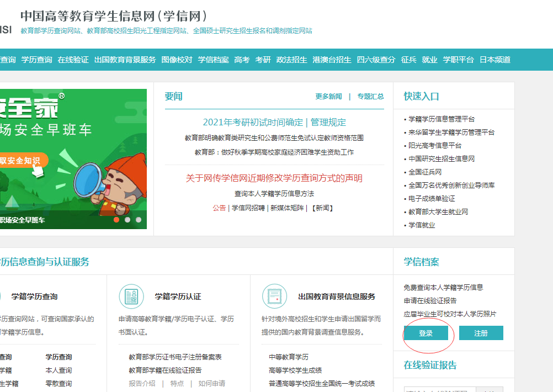
Task: Open 教育部学籍在线验证报告 link
Action: (x=166, y=370)
